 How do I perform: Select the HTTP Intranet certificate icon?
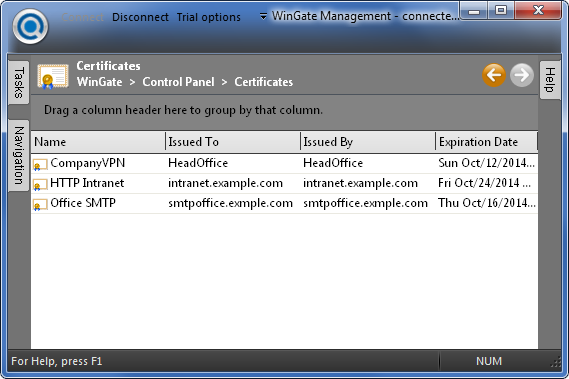click(x=40, y=185)
